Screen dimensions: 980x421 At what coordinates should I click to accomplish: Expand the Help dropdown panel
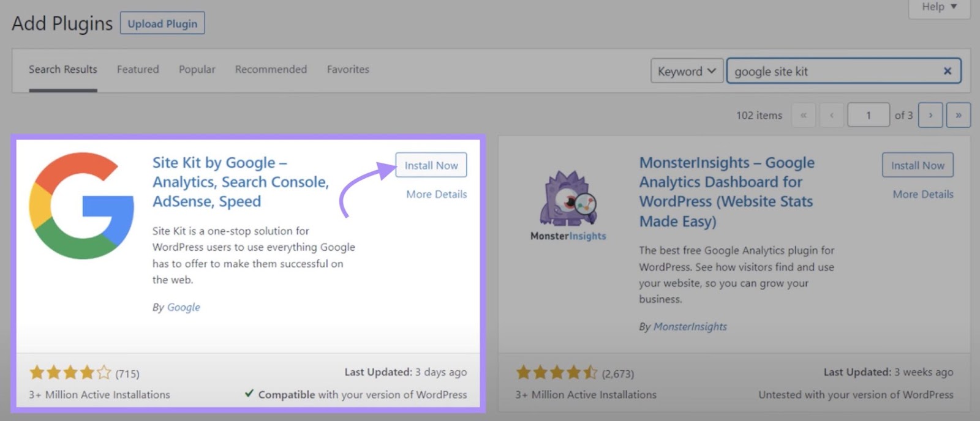click(939, 7)
